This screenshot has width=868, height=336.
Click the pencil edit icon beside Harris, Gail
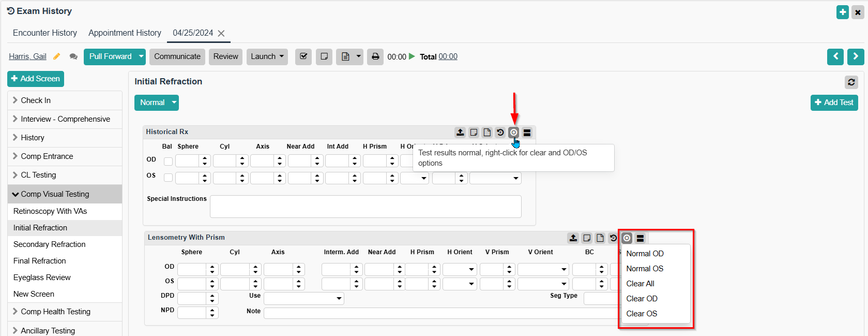point(57,56)
